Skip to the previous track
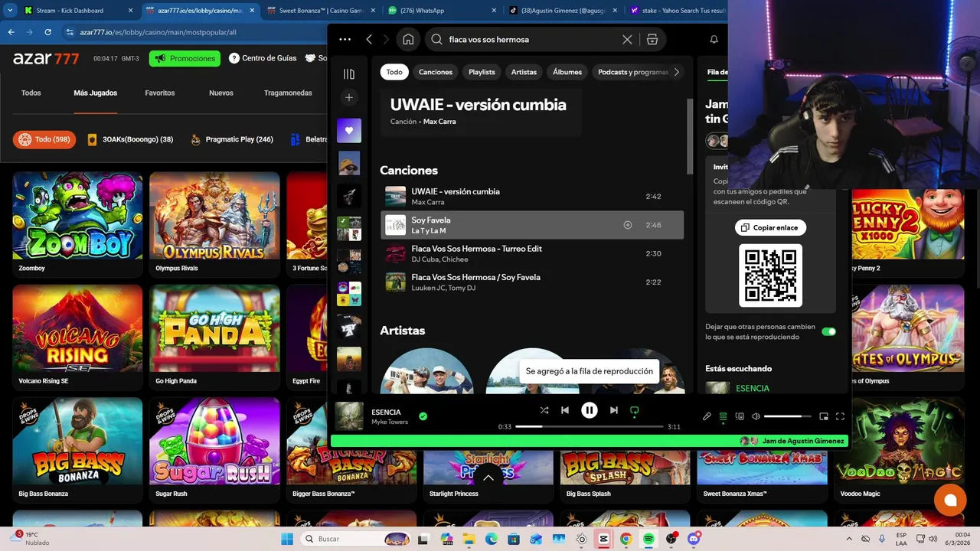 (x=565, y=410)
